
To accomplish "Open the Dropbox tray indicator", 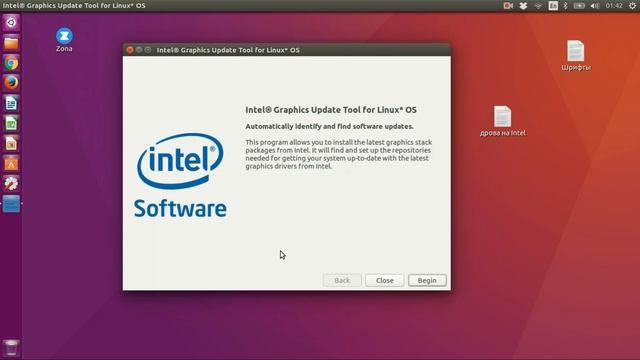I will coord(523,6).
